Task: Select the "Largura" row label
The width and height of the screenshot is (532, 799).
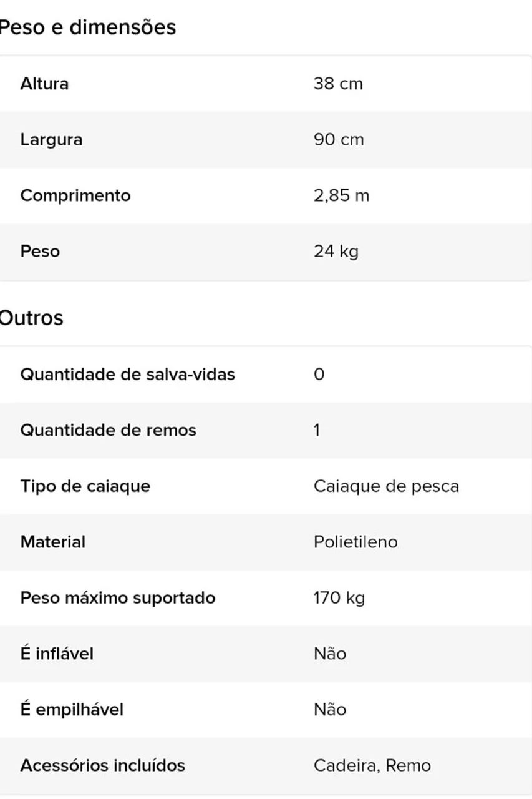Action: (x=51, y=139)
